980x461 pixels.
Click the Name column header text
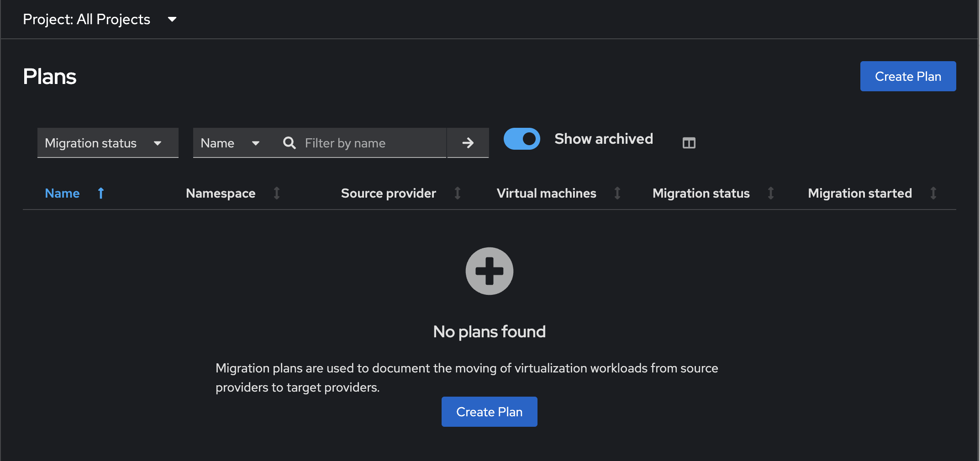point(62,193)
